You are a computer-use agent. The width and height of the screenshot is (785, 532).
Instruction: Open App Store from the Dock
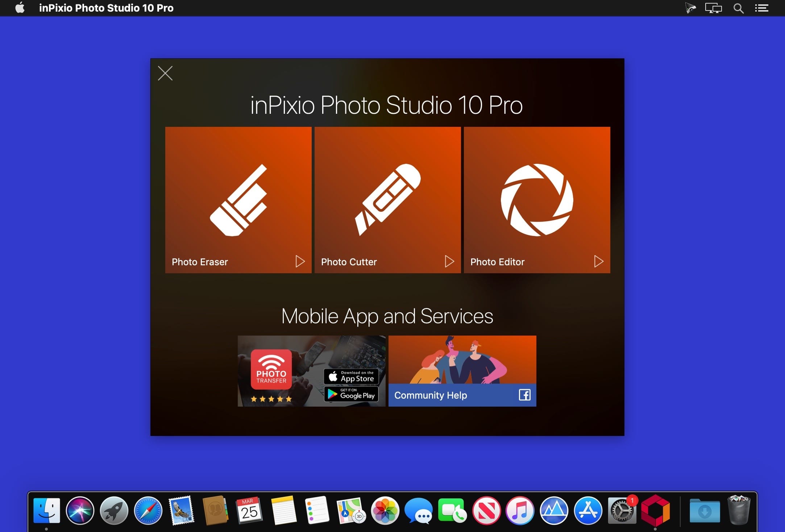point(588,511)
